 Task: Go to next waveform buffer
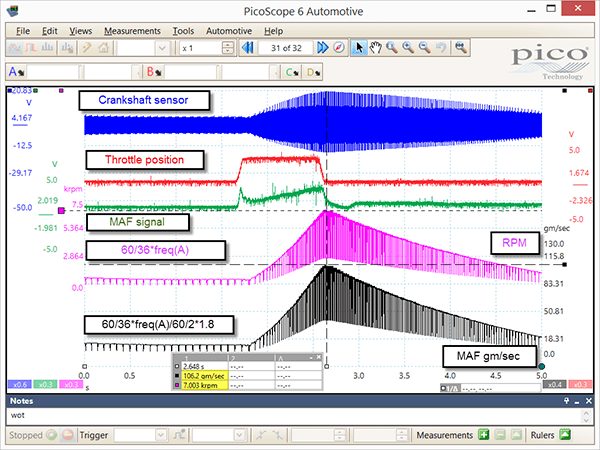coord(323,48)
